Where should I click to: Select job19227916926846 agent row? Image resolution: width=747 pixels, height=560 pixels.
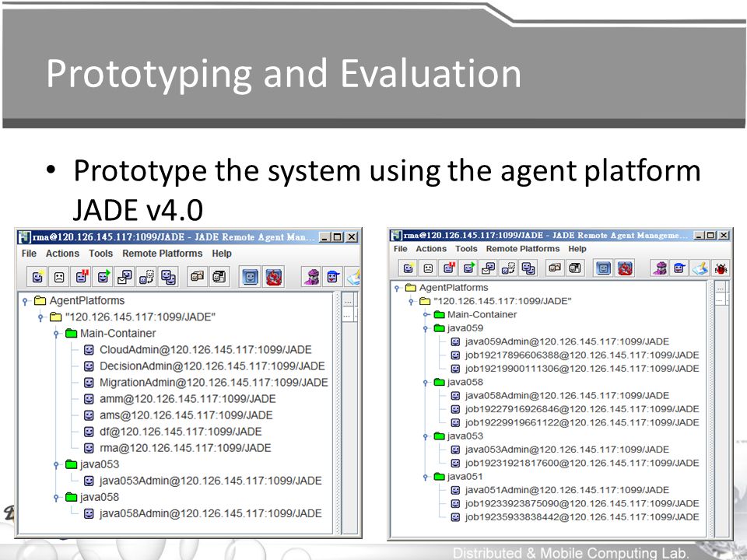pos(575,409)
